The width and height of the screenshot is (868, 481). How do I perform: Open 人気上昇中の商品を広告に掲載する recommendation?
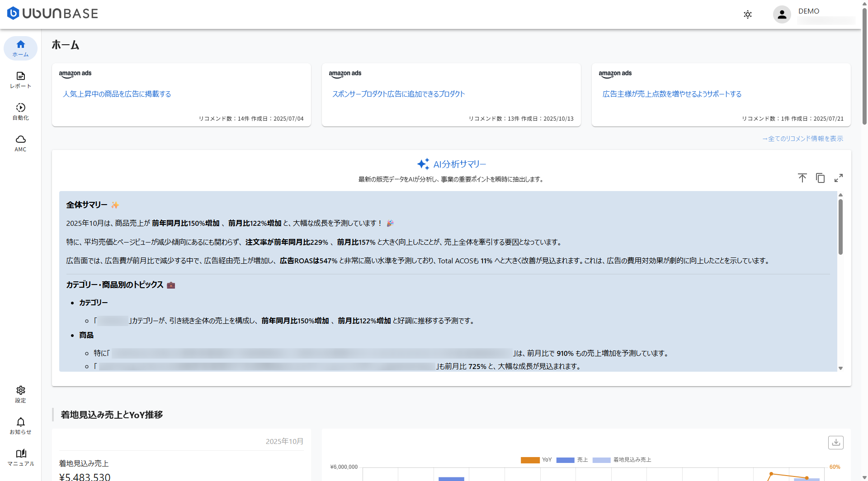[117, 94]
